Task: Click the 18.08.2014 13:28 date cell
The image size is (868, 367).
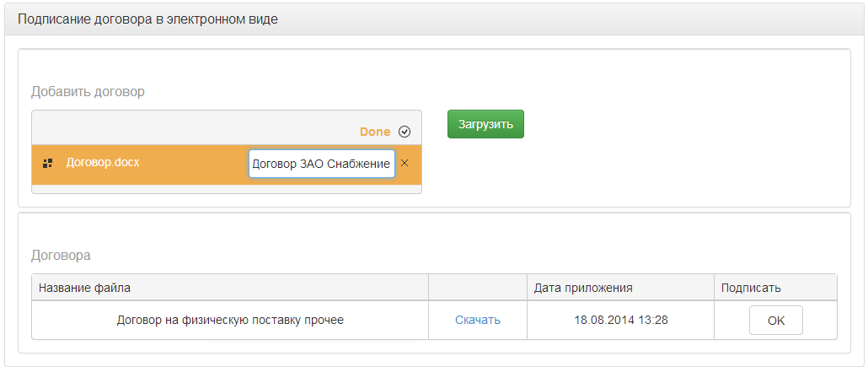Action: 620,321
